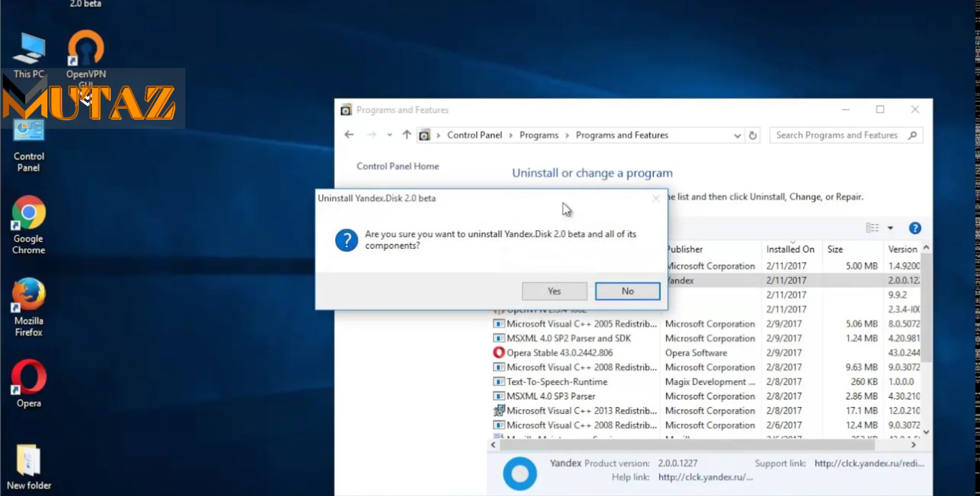Launch Opera desktop shortcut
The image size is (980, 496).
[29, 384]
